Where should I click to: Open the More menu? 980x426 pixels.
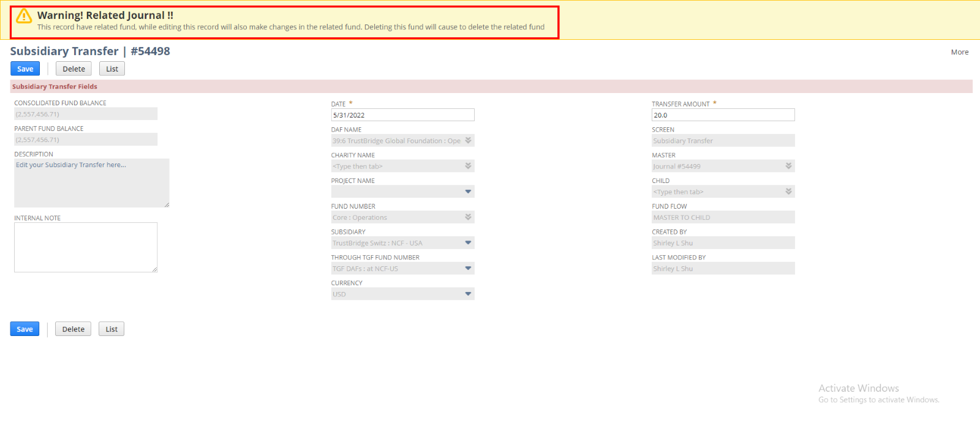pos(959,52)
